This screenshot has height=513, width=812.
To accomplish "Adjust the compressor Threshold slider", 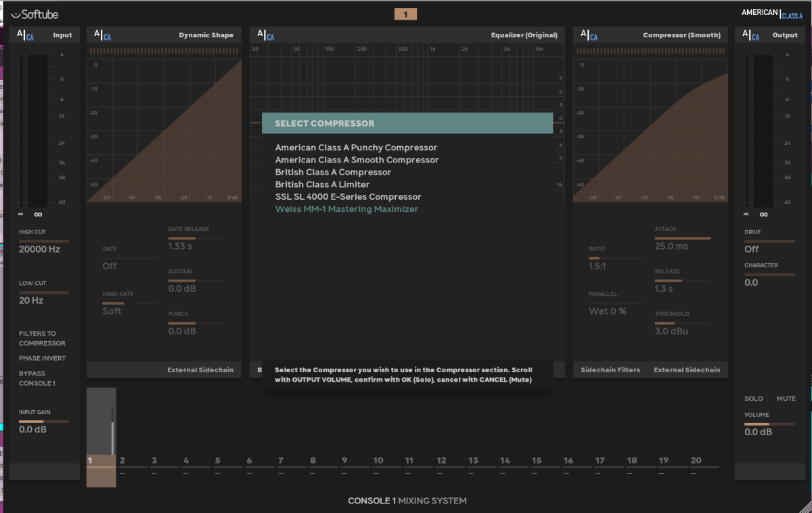I will (683, 324).
